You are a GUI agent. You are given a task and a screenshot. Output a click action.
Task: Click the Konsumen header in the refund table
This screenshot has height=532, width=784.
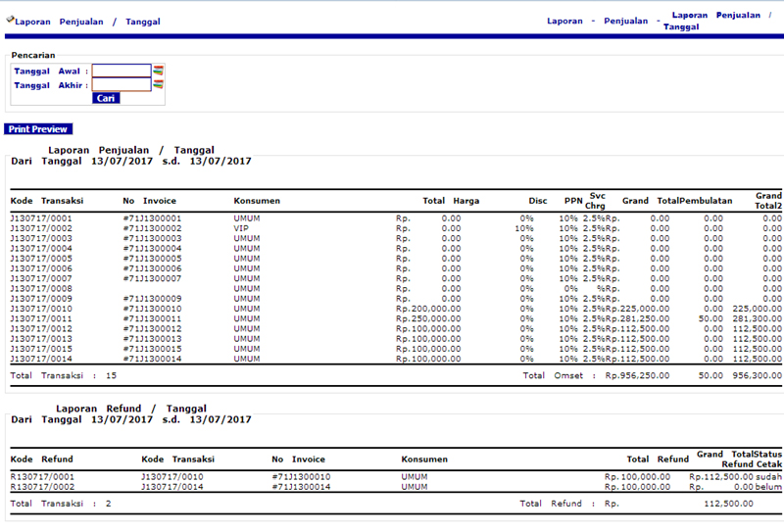[424, 459]
